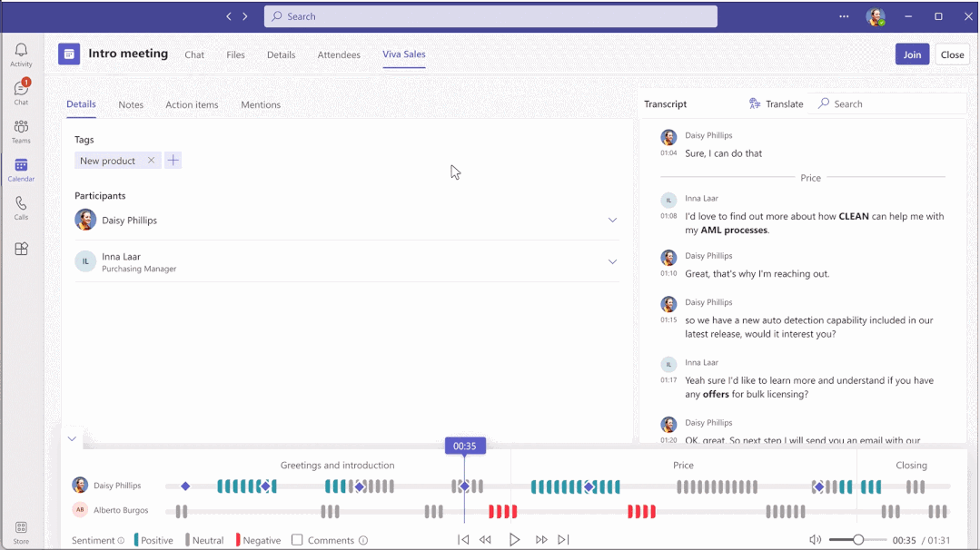980x550 pixels.
Task: Expand Daisy Phillips participant details
Action: point(612,220)
